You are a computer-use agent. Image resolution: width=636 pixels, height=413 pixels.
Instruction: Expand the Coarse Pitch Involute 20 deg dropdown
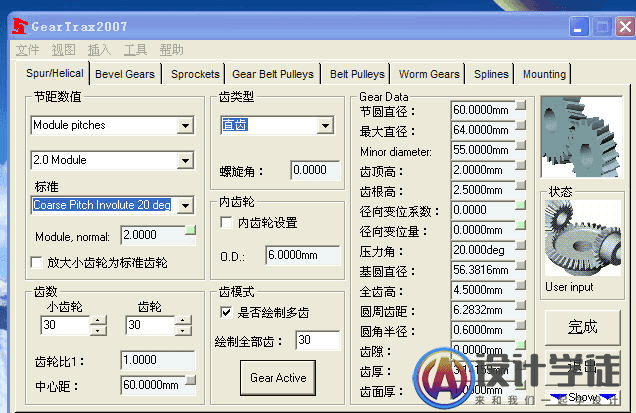pyautogui.click(x=185, y=205)
